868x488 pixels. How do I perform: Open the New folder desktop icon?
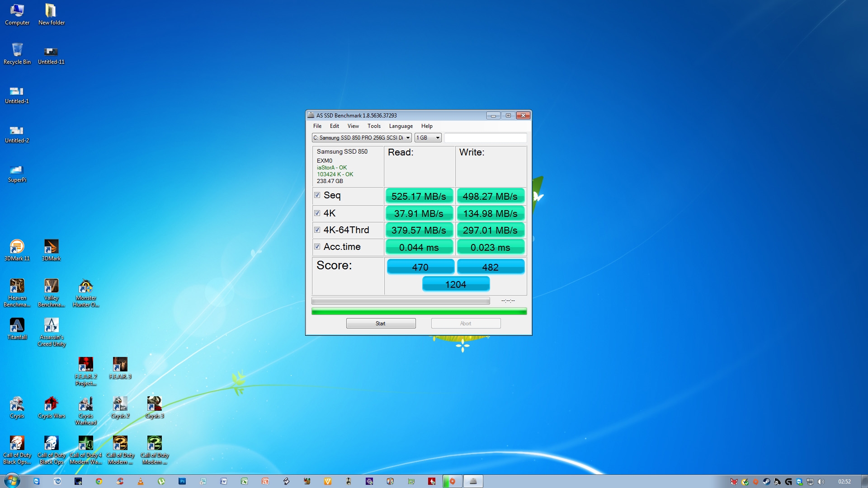tap(51, 14)
